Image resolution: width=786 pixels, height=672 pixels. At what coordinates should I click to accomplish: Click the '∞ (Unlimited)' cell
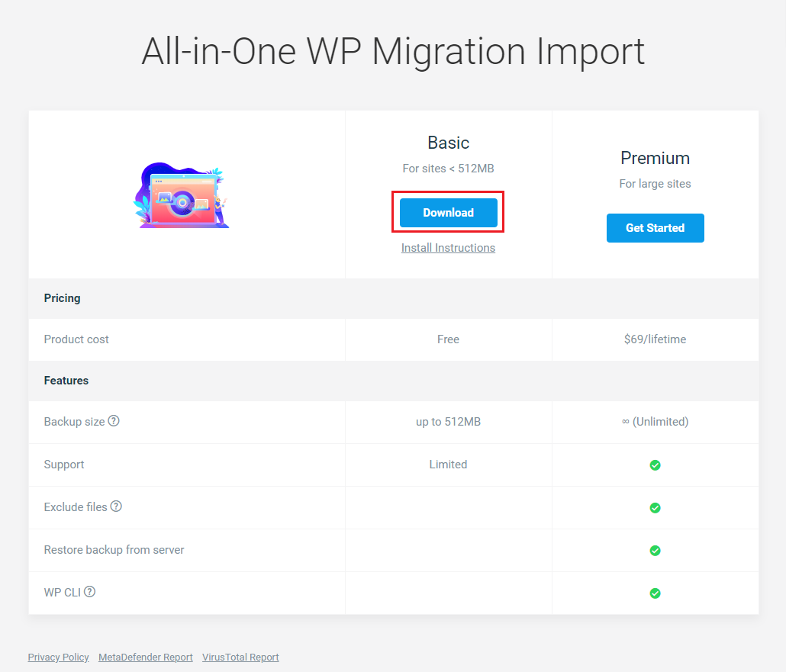655,422
